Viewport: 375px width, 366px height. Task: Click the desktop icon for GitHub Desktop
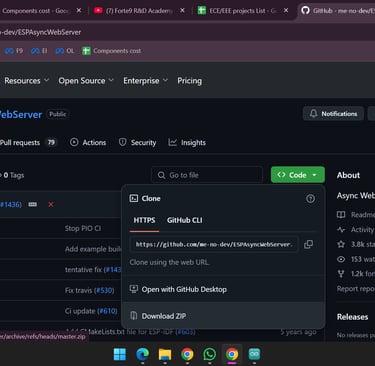point(134,289)
